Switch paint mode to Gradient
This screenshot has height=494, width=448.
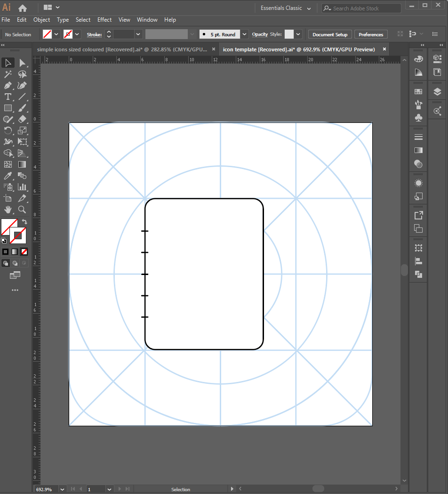(15, 251)
